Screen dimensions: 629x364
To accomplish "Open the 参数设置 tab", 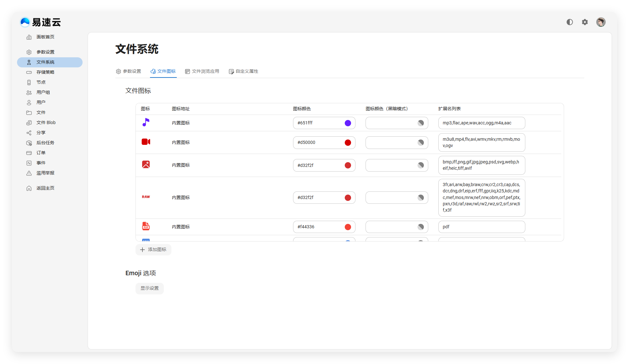I will 129,71.
